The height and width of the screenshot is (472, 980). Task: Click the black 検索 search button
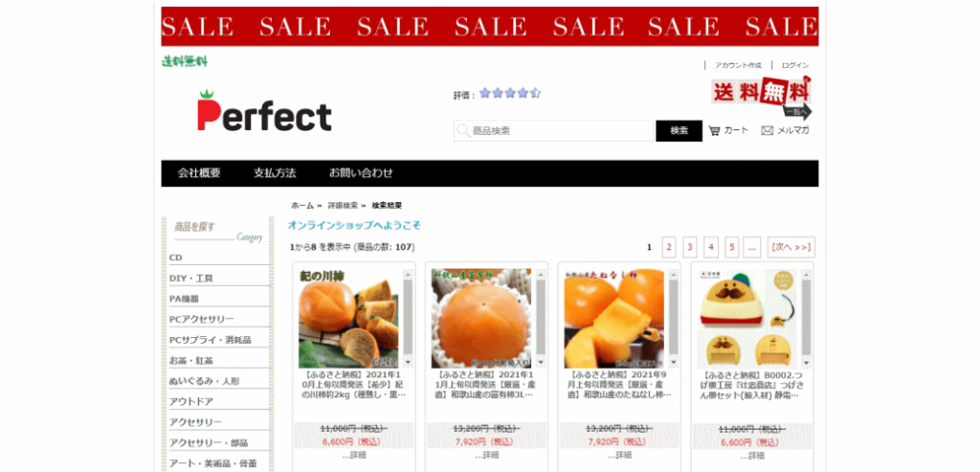point(679,130)
